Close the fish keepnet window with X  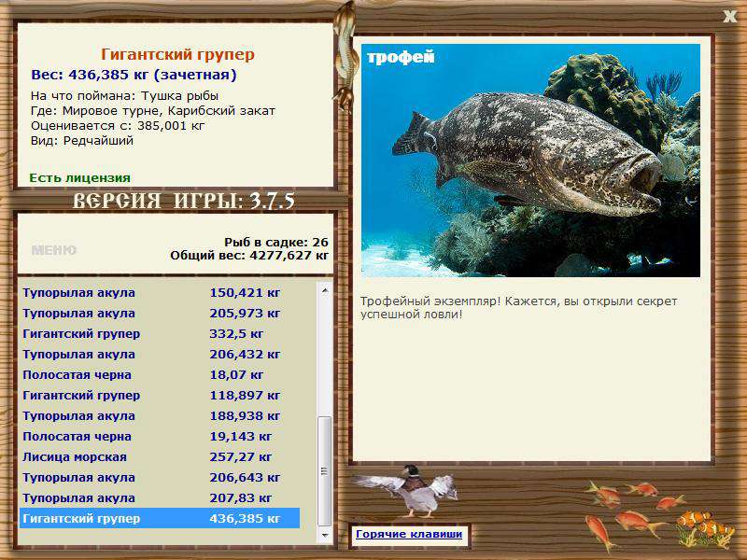[x=729, y=16]
